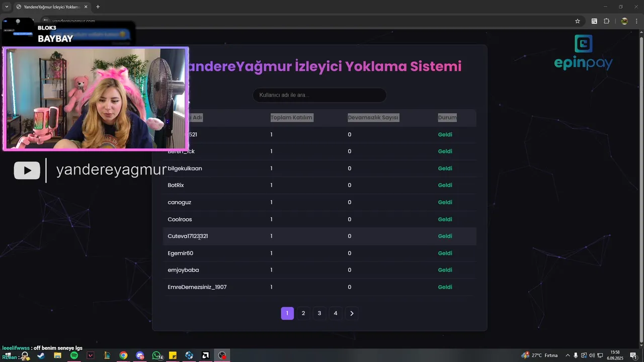Select the Egemir60 username
Viewport: 644px width, 362px height.
point(180,253)
